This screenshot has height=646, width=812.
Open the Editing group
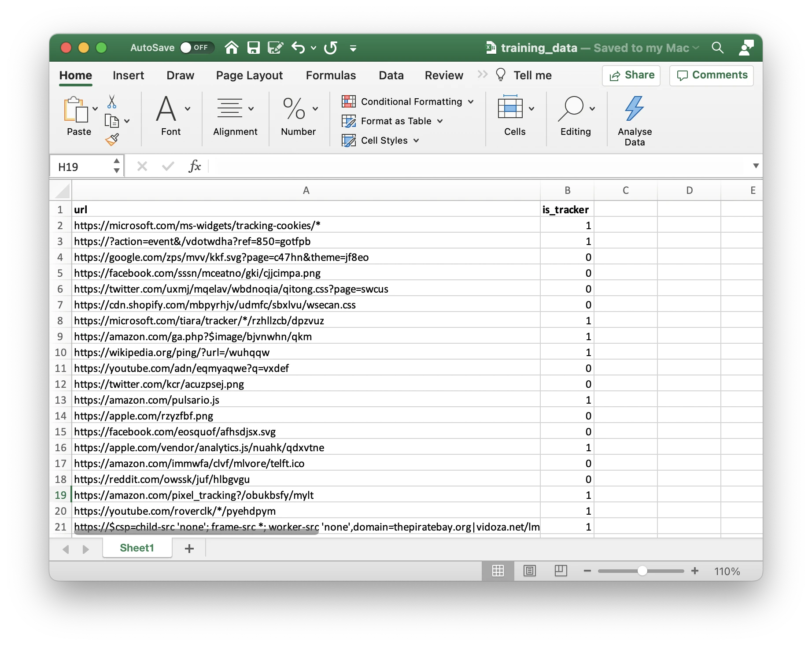(576, 116)
